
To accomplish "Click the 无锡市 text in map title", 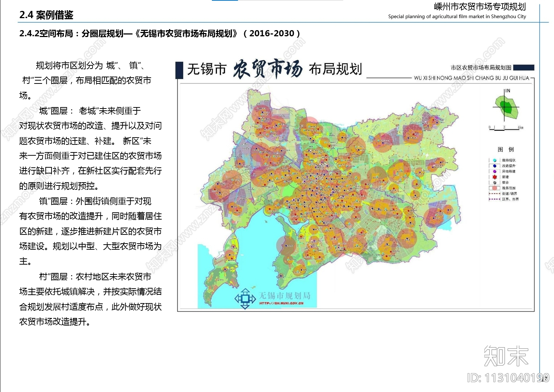I will pyautogui.click(x=207, y=69).
